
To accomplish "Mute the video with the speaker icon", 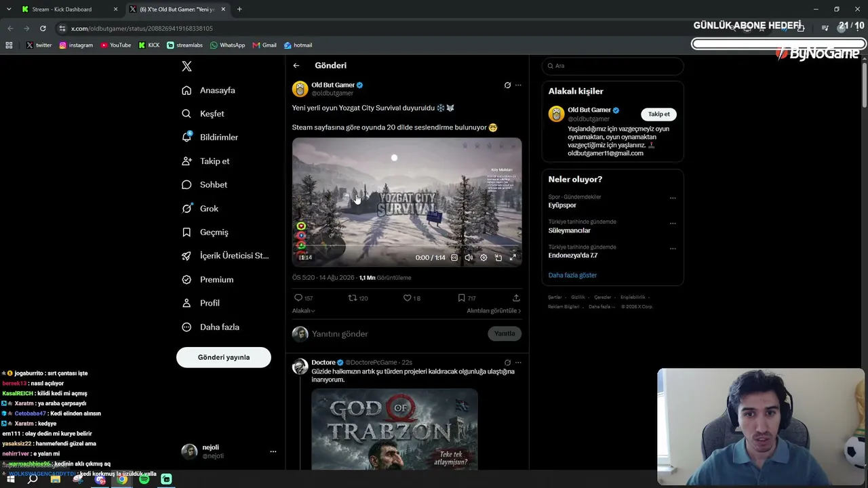I will coord(469,258).
